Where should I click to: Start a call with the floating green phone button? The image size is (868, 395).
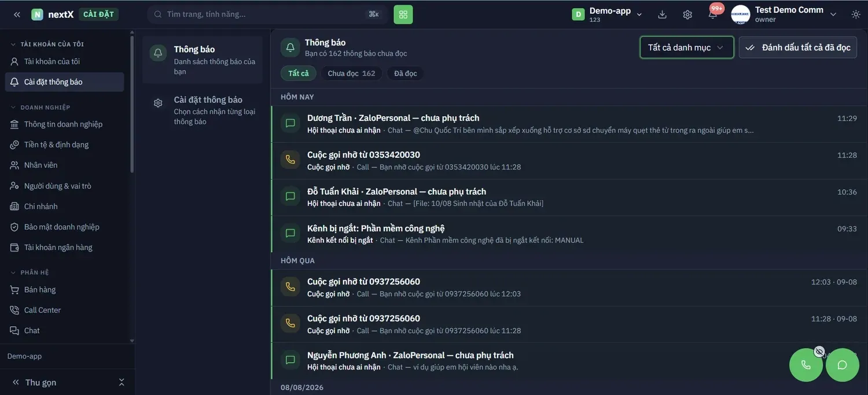tap(806, 365)
